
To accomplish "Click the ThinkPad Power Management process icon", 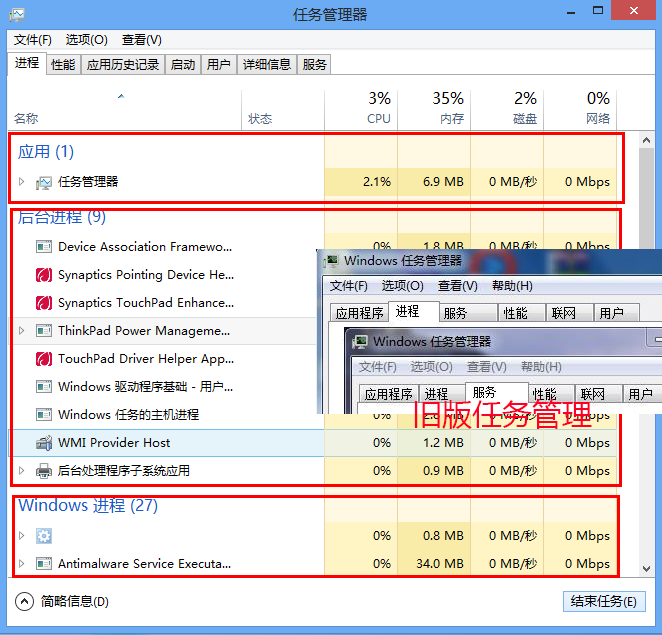I will (44, 331).
